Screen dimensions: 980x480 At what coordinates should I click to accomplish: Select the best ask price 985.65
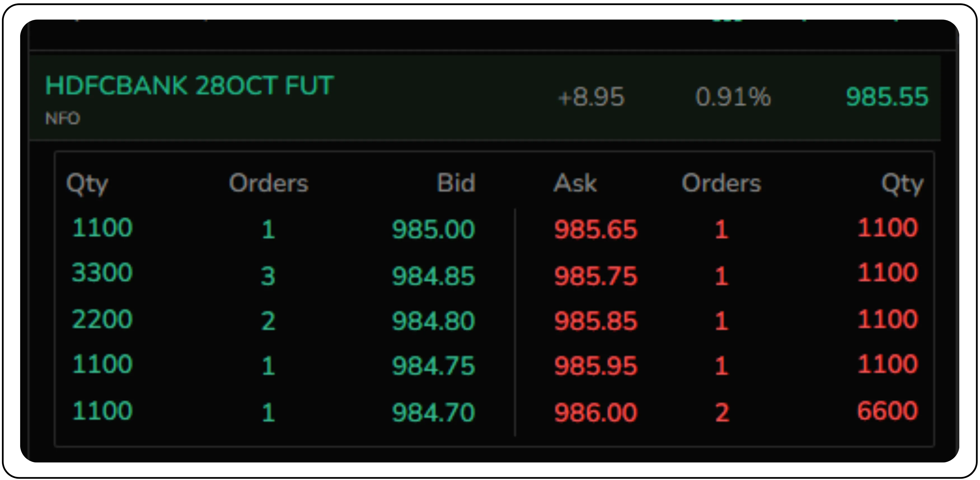click(595, 229)
